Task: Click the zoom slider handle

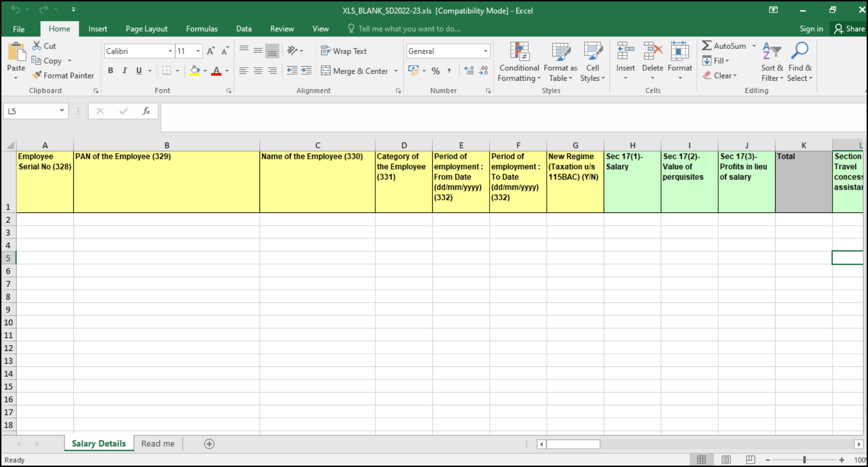Action: coord(804,460)
